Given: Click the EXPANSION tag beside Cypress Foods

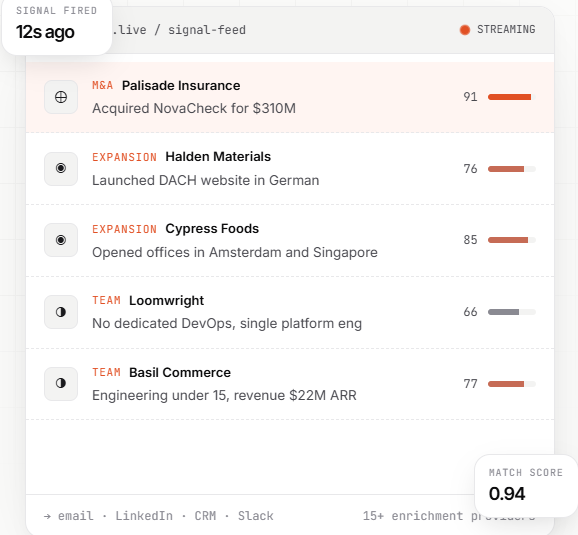Looking at the screenshot, I should tap(124, 229).
